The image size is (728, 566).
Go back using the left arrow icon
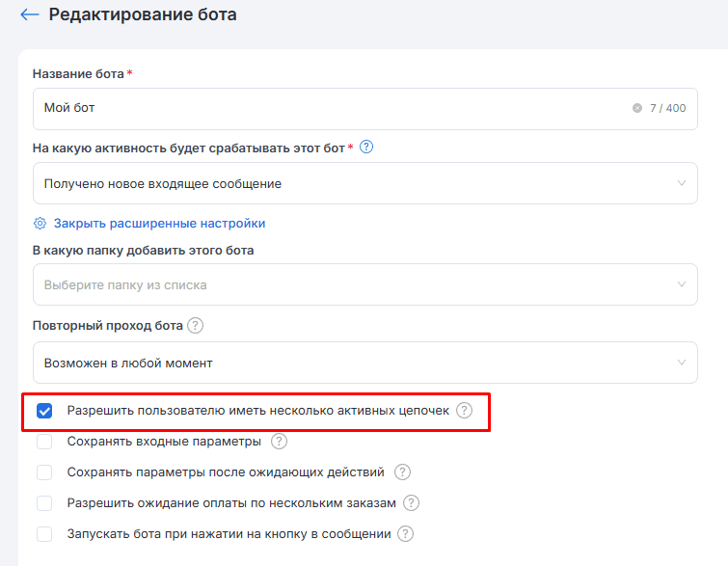(x=30, y=14)
